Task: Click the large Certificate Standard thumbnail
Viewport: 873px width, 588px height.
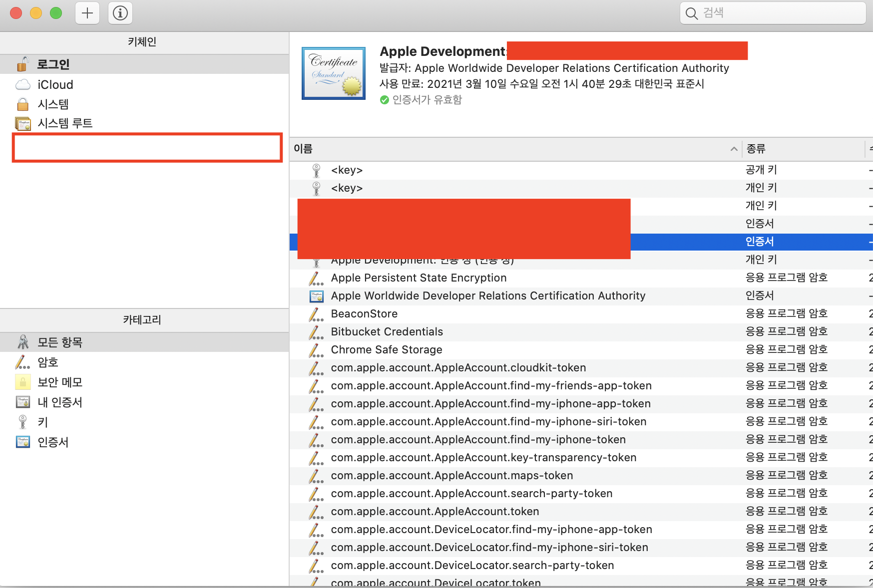Action: [334, 73]
